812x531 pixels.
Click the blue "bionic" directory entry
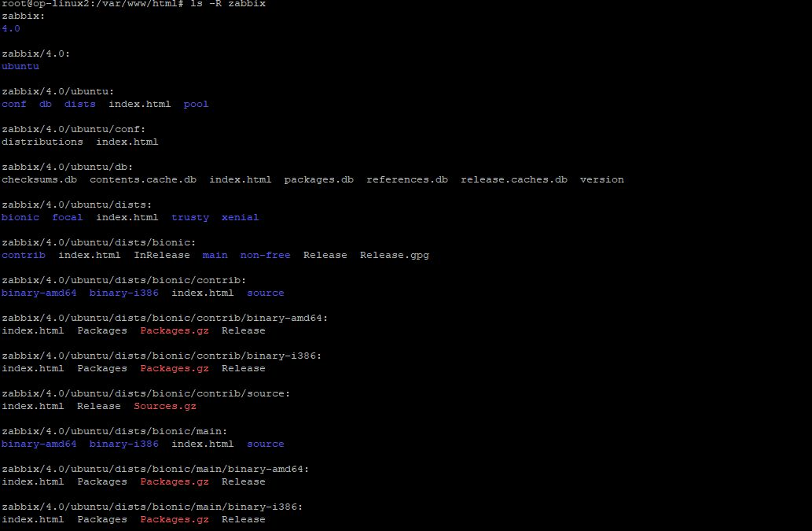point(20,218)
